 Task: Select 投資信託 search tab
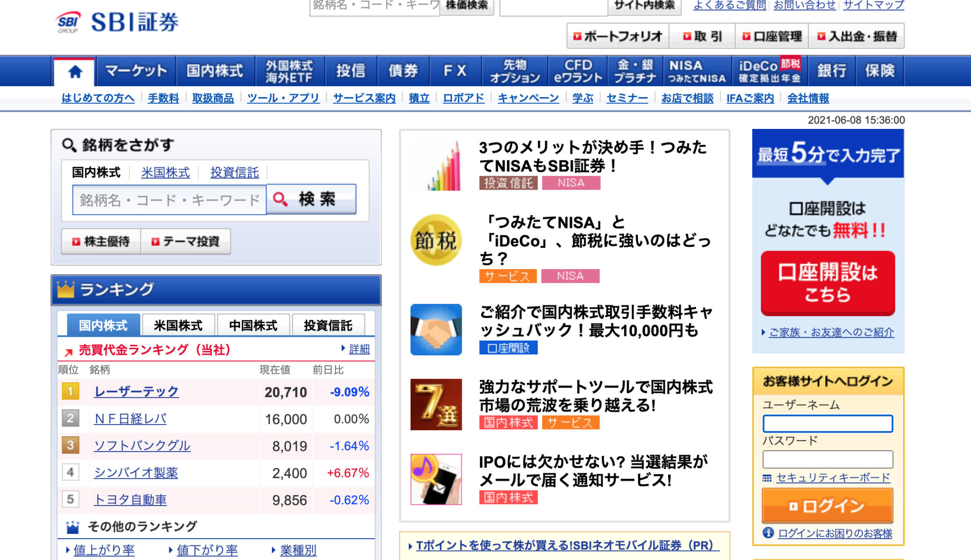pyautogui.click(x=235, y=172)
